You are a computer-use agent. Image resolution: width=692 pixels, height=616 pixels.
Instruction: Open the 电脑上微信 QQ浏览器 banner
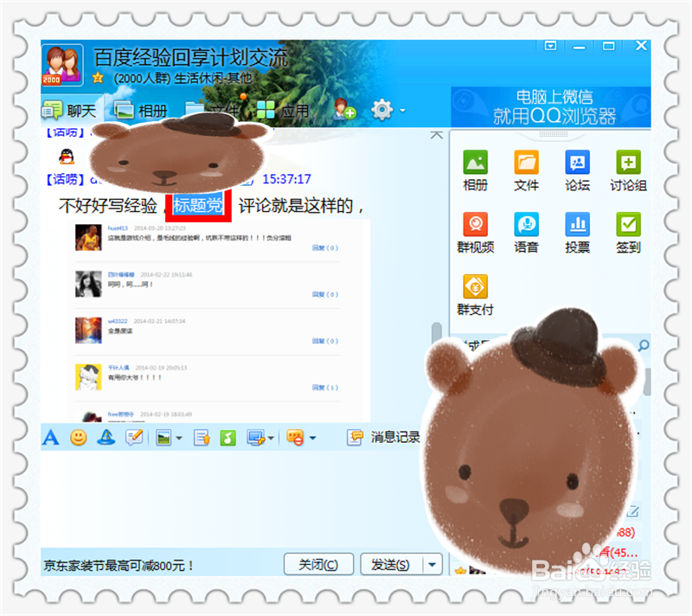click(550, 107)
